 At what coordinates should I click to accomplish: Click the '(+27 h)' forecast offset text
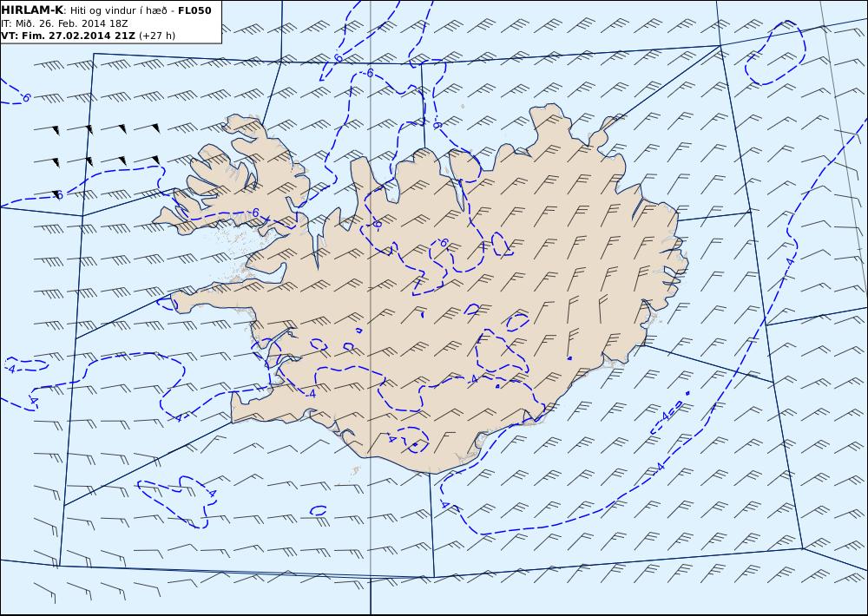click(156, 36)
